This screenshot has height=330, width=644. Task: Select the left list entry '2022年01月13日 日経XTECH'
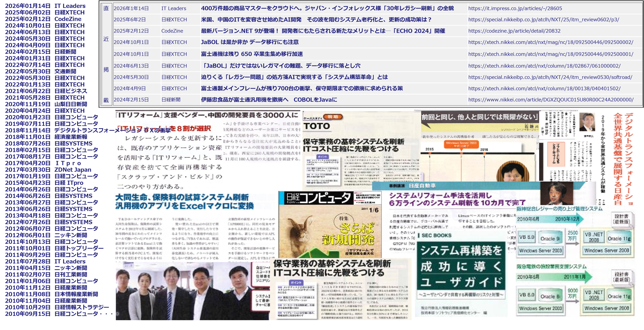click(x=45, y=84)
